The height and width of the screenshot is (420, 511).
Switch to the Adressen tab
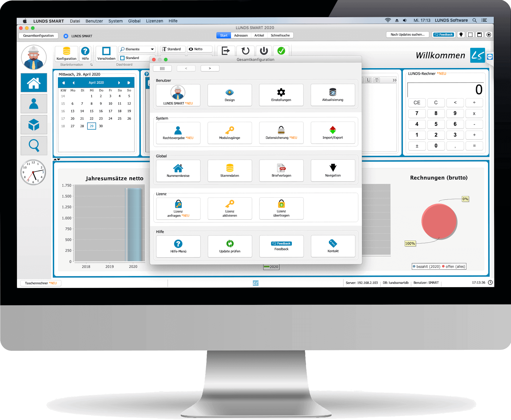pyautogui.click(x=241, y=36)
